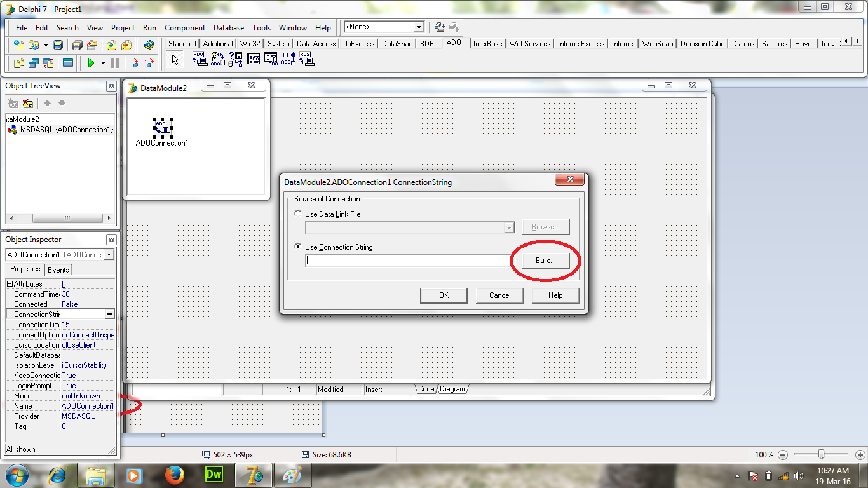Open dropdown arrow next to Run icon
The image size is (868, 488).
pos(103,63)
